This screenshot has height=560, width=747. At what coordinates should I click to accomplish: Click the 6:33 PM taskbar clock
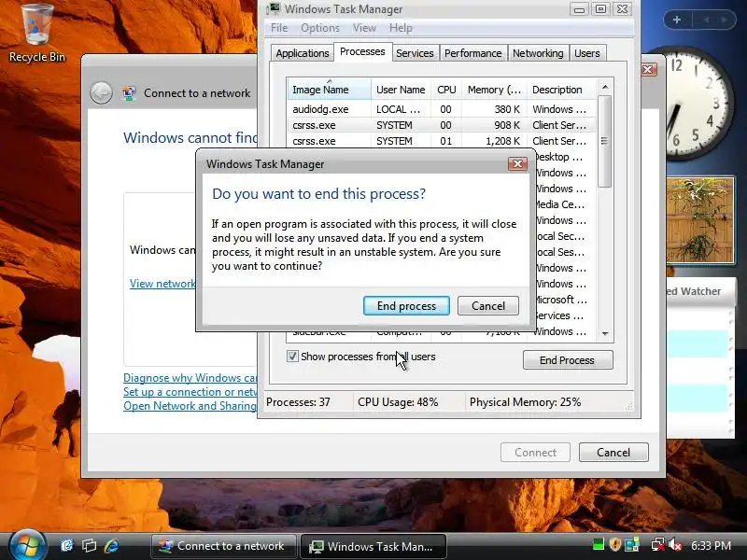click(711, 545)
